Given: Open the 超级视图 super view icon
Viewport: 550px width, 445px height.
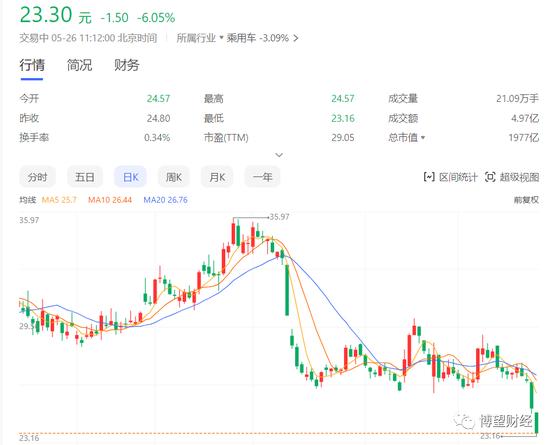Looking at the screenshot, I should (x=490, y=177).
